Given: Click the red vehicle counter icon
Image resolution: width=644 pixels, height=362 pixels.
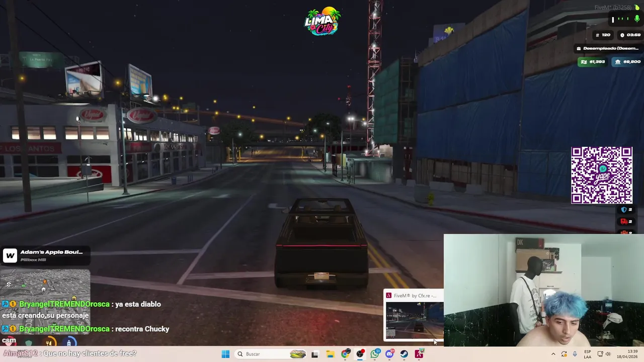Looking at the screenshot, I should (624, 222).
